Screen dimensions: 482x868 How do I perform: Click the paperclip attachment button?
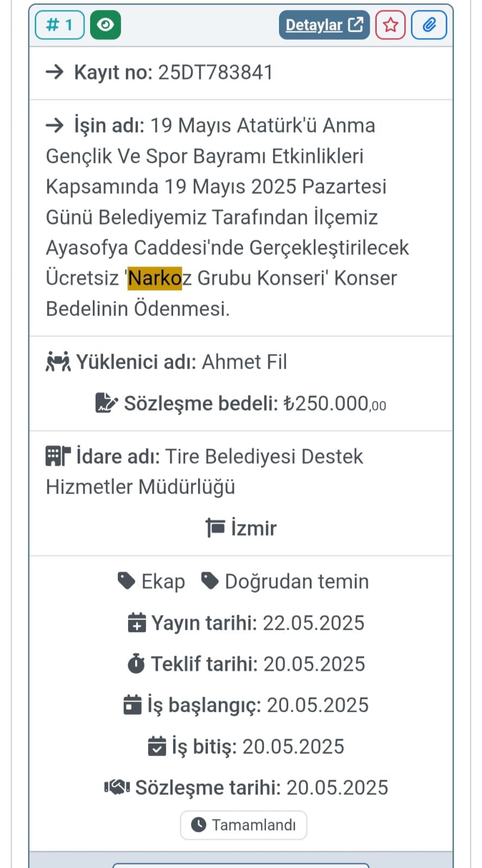429,25
